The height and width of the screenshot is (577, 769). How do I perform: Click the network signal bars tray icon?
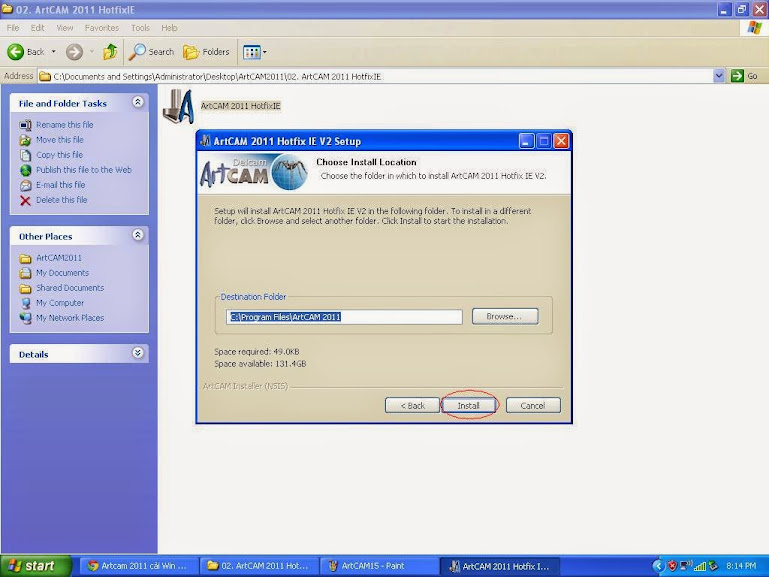click(699, 566)
